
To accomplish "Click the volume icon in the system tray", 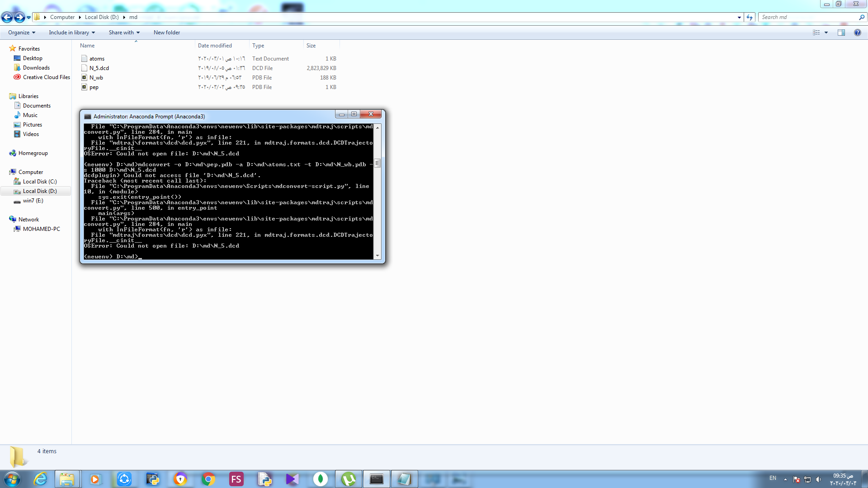I will click(x=819, y=479).
